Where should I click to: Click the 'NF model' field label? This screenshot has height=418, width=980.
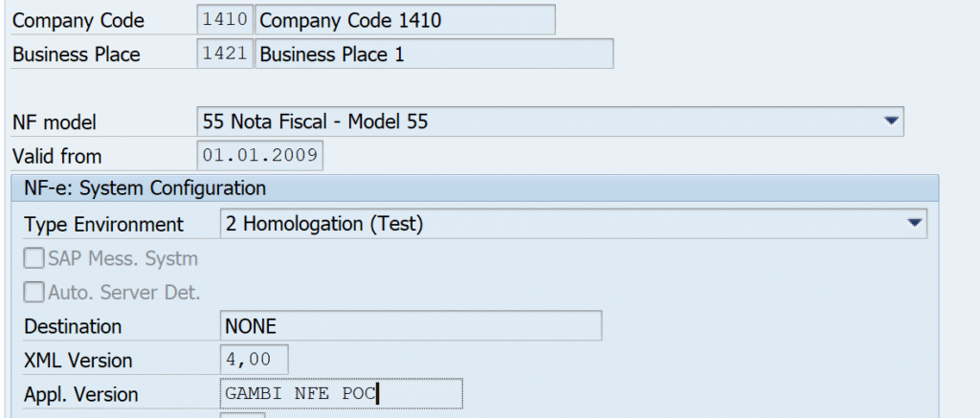click(x=55, y=122)
